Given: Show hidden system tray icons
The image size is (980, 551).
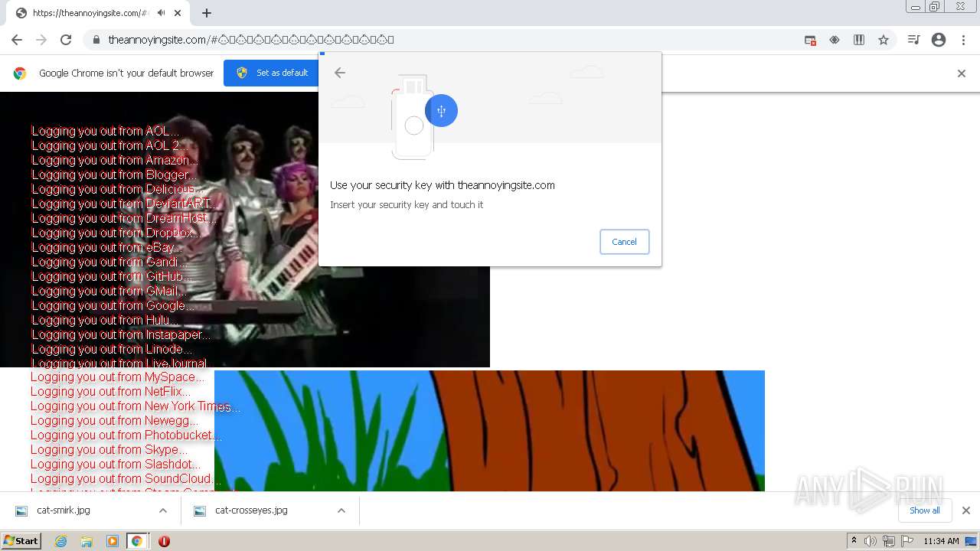Looking at the screenshot, I should pyautogui.click(x=854, y=540).
